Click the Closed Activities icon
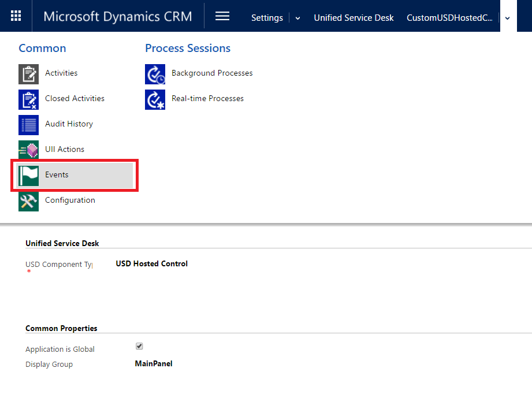The width and height of the screenshot is (532, 394). (x=28, y=99)
